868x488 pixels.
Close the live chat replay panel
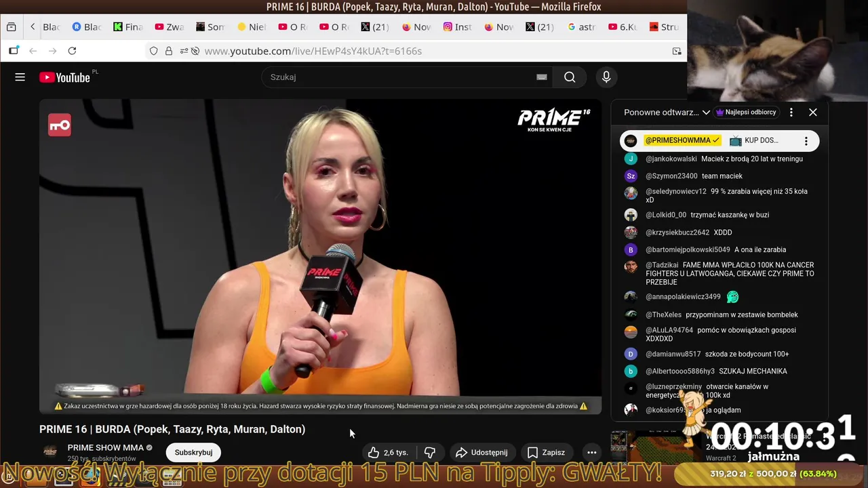click(813, 113)
